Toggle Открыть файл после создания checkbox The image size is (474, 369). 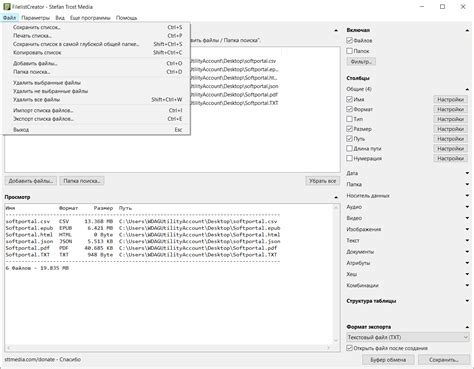349,348
